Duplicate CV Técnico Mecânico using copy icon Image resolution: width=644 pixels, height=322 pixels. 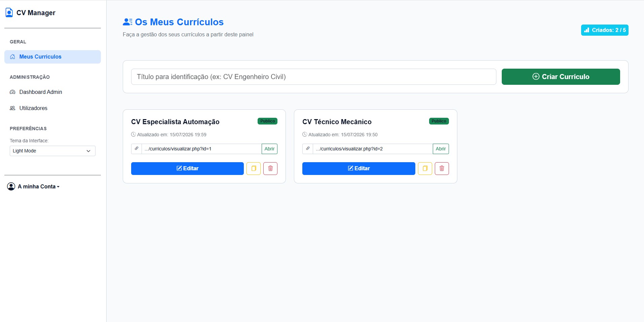425,169
